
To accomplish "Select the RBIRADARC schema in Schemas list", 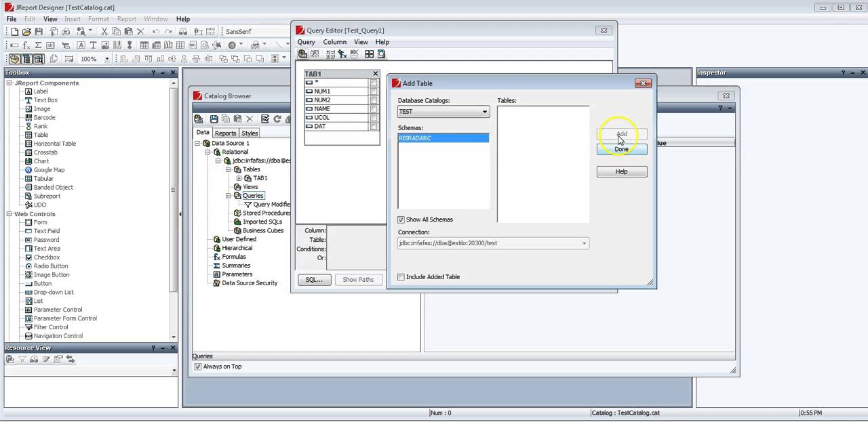I will click(443, 138).
